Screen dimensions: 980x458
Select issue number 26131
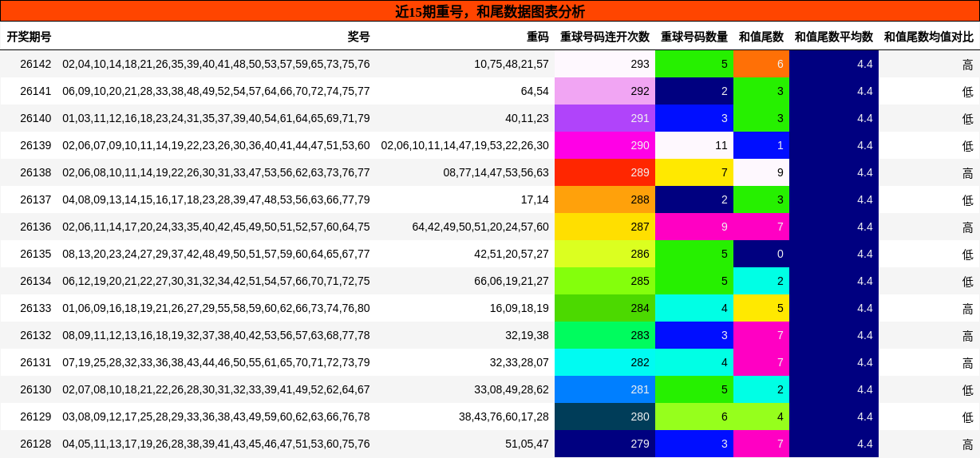coord(36,362)
